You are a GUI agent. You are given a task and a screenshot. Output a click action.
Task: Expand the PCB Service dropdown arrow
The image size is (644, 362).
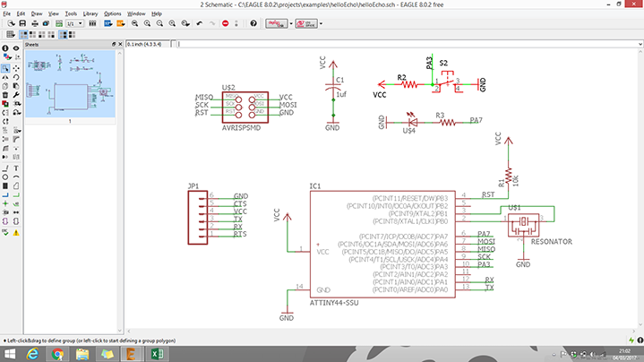click(x=321, y=23)
